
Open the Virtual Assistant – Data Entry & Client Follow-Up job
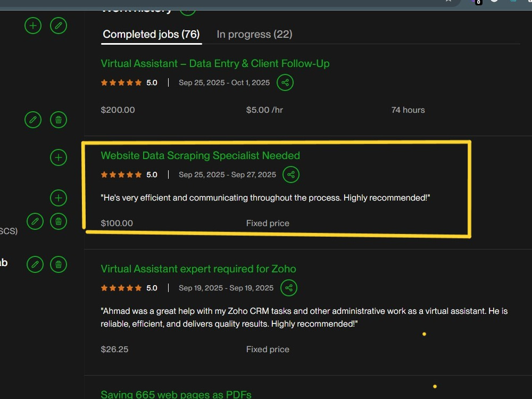click(x=215, y=63)
